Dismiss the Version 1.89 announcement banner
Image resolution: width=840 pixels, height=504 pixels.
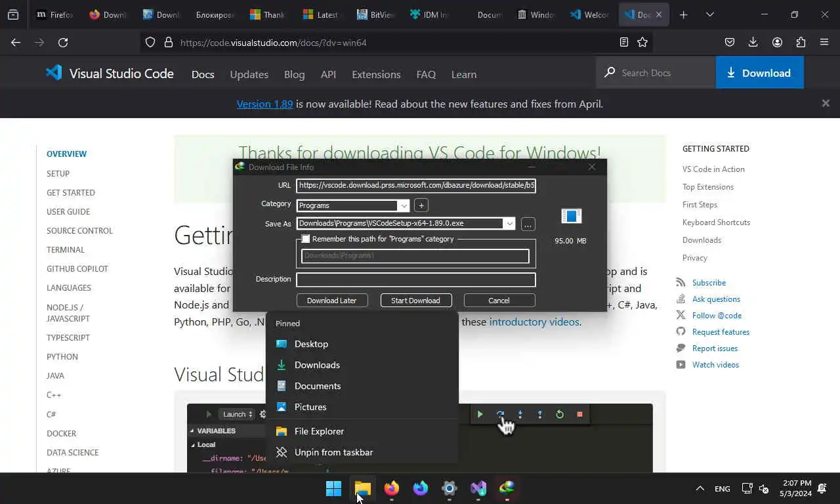pyautogui.click(x=826, y=103)
